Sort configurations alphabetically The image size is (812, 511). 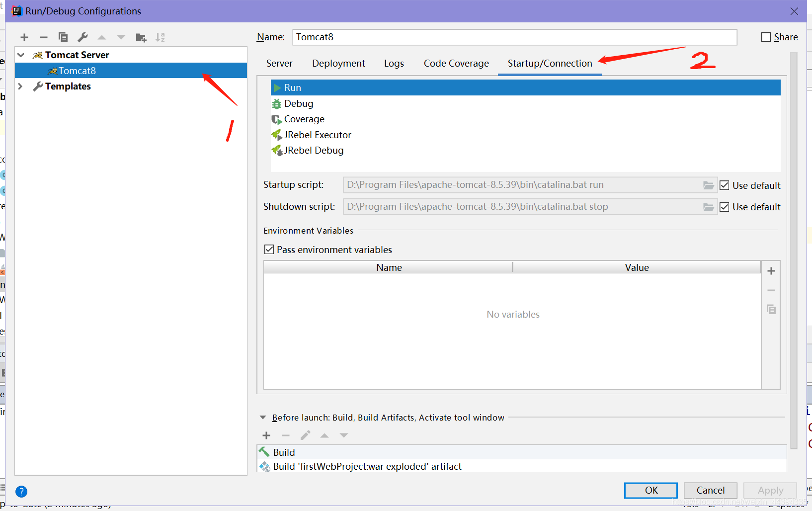160,37
